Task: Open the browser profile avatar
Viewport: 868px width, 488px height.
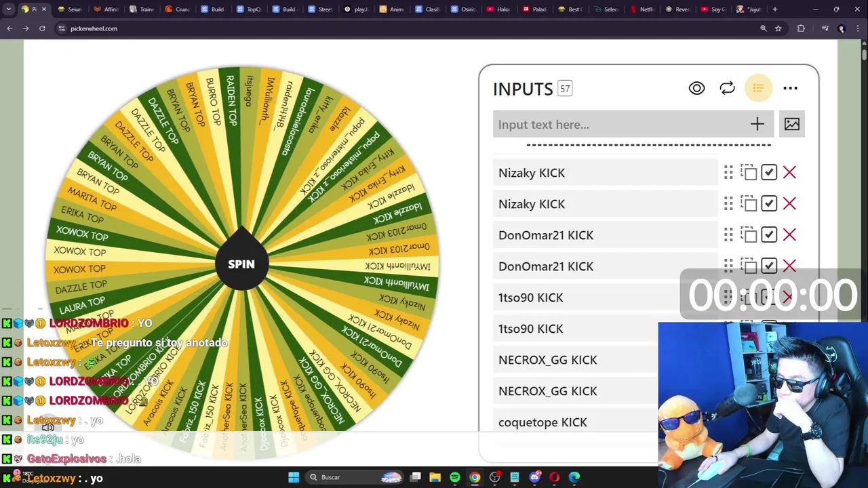Action: click(842, 28)
